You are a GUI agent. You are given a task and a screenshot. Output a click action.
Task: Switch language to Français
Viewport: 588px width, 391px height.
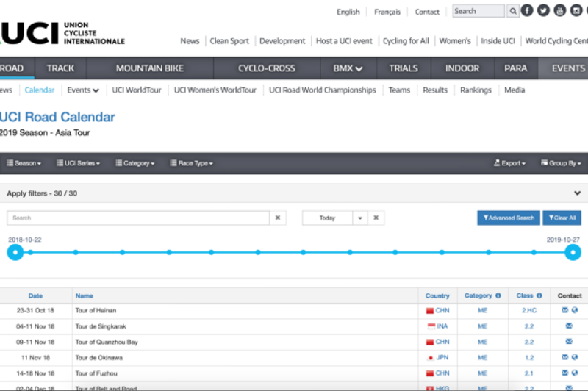click(387, 12)
